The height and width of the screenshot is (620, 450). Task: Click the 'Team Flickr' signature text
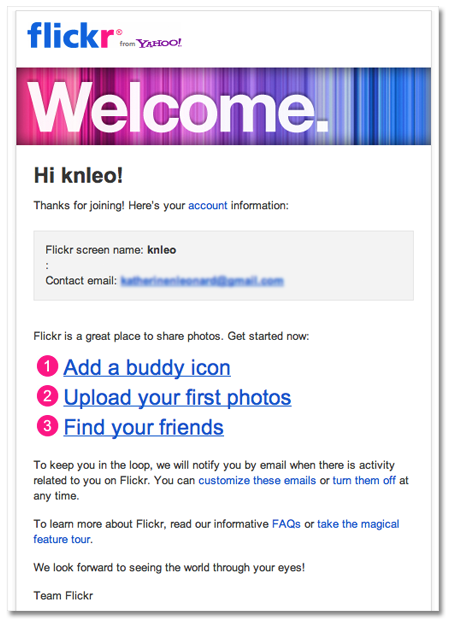tap(63, 595)
